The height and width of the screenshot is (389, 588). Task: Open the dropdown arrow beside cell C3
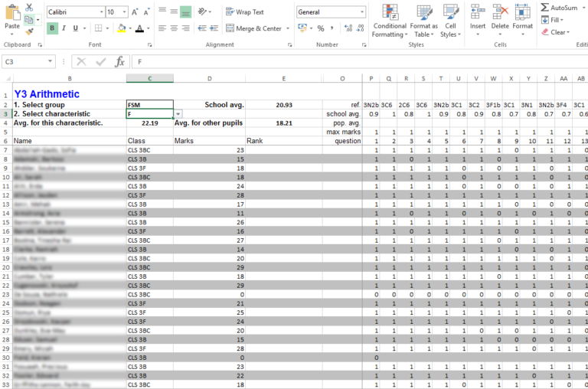(x=178, y=114)
